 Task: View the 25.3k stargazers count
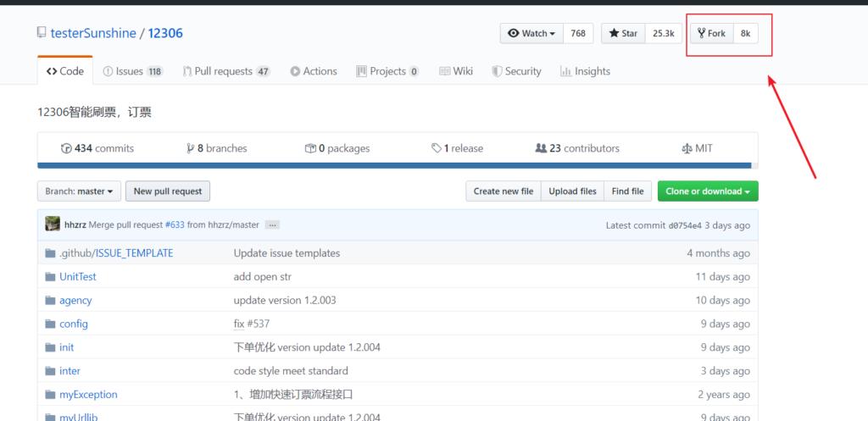click(x=663, y=33)
